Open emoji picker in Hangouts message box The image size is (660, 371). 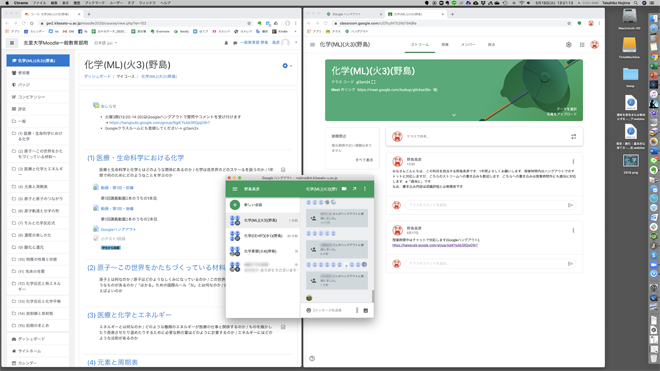point(309,310)
